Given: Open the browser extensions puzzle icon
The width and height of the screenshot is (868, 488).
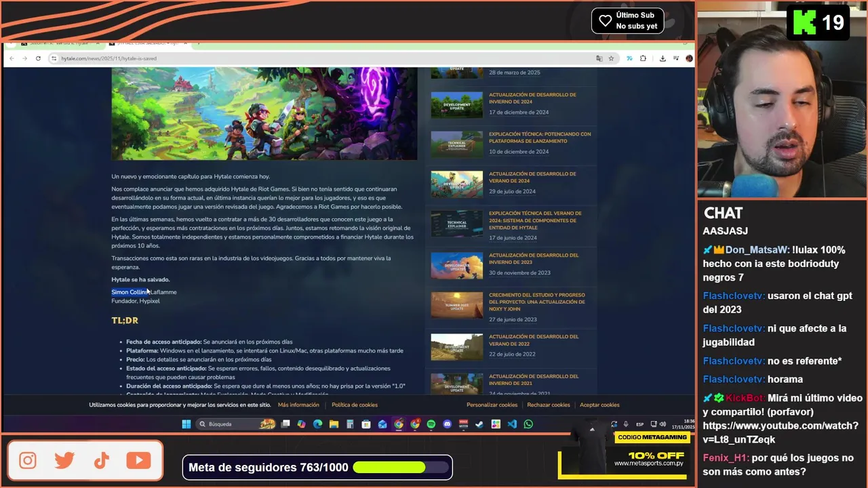Looking at the screenshot, I should pyautogui.click(x=643, y=58).
